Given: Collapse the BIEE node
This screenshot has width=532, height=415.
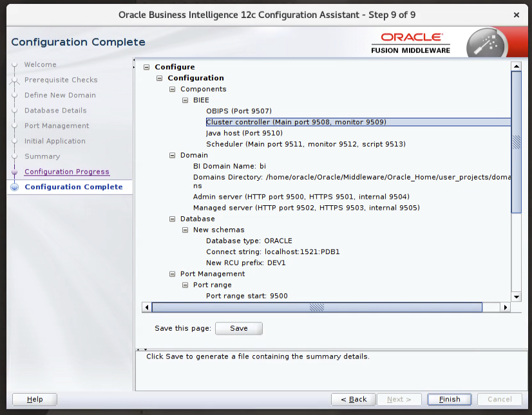Looking at the screenshot, I should [x=185, y=100].
